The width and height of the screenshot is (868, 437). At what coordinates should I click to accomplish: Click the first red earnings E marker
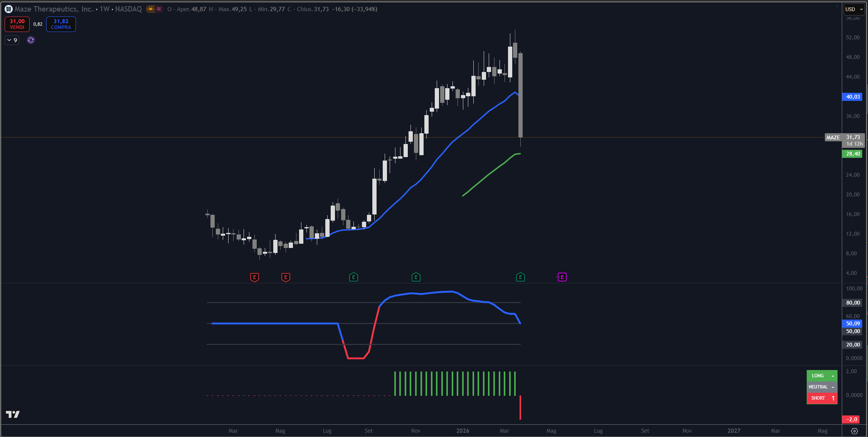click(254, 277)
